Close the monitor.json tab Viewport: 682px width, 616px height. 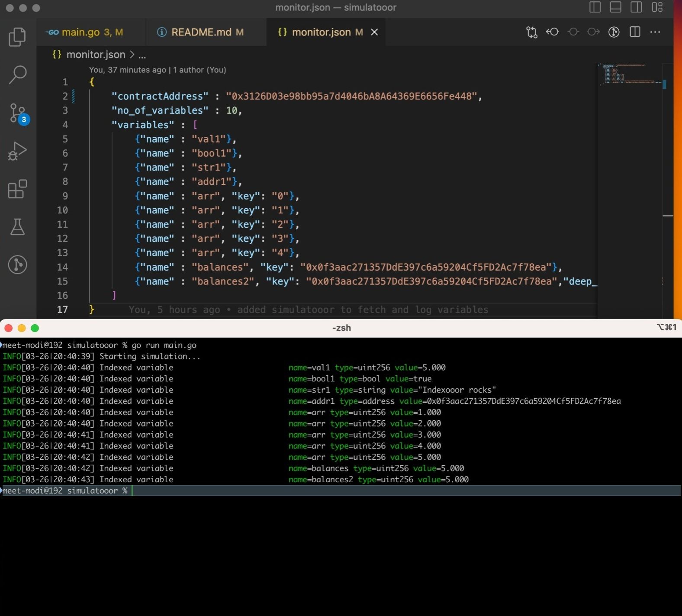pyautogui.click(x=374, y=32)
